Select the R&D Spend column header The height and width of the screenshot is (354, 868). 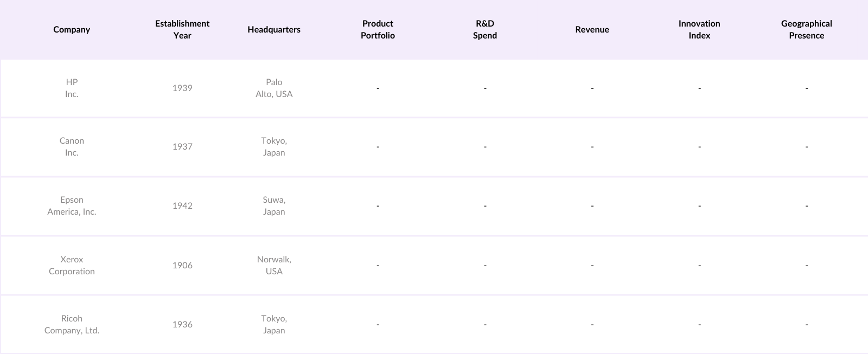tap(485, 30)
